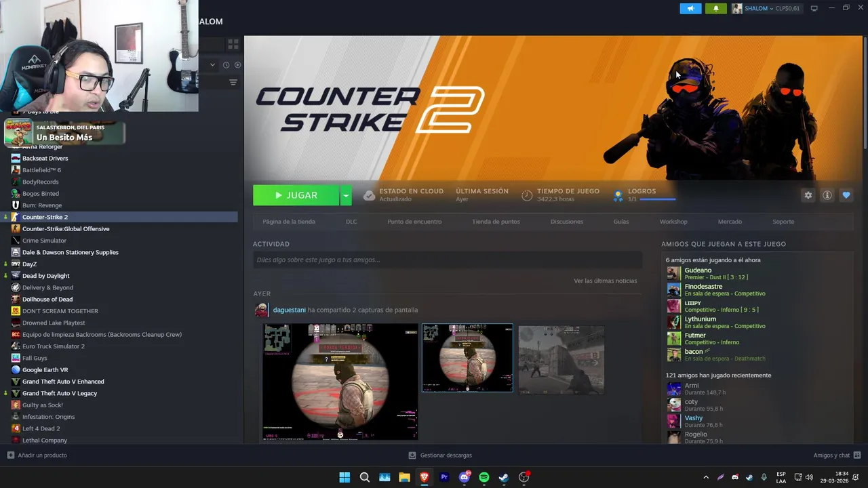
Task: Open Discord from taskbar
Action: click(x=465, y=477)
